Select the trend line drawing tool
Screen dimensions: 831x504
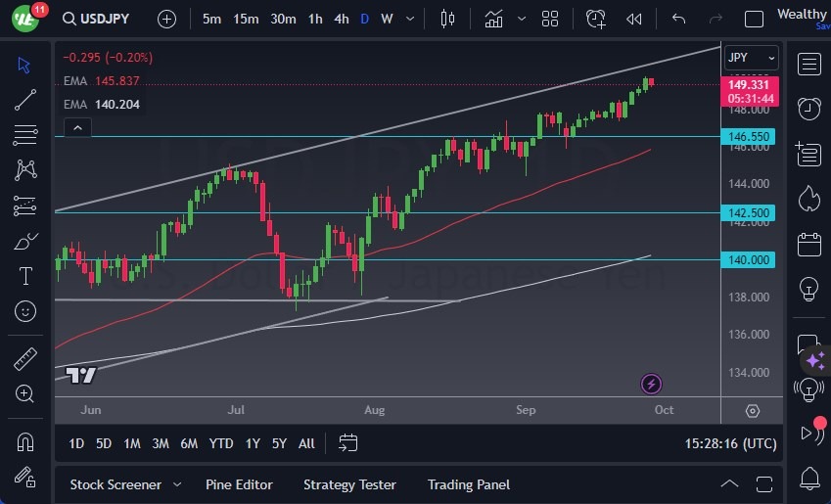click(x=25, y=100)
